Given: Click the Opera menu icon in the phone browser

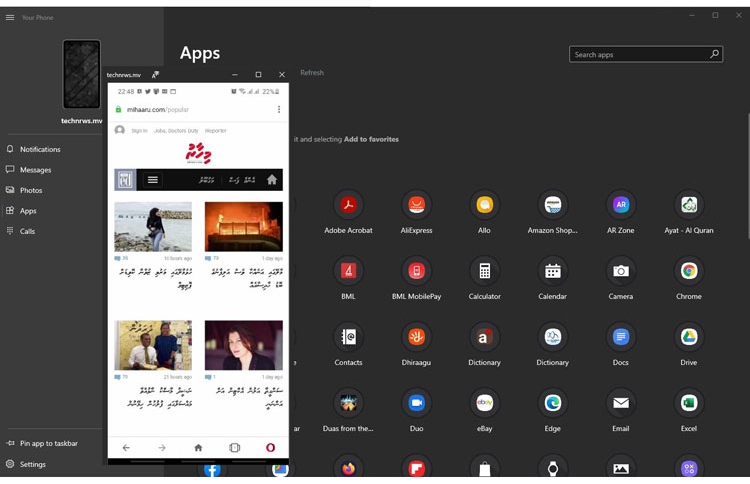Looking at the screenshot, I should click(270, 448).
